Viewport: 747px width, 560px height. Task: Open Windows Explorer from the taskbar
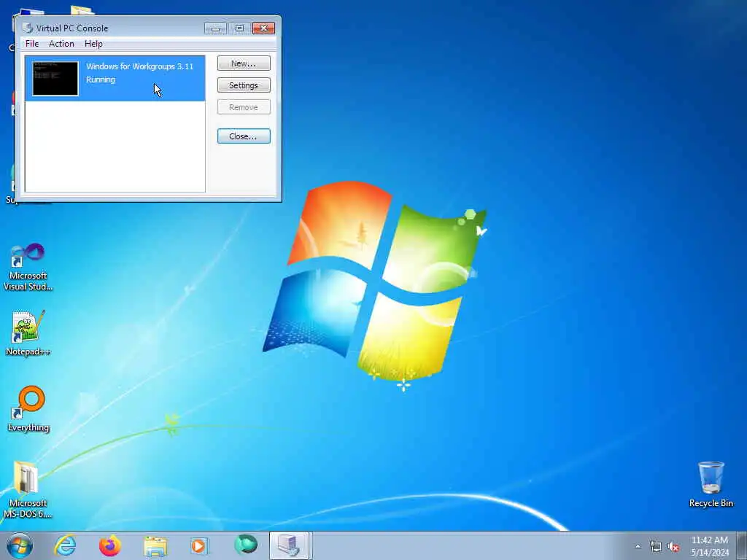click(155, 545)
